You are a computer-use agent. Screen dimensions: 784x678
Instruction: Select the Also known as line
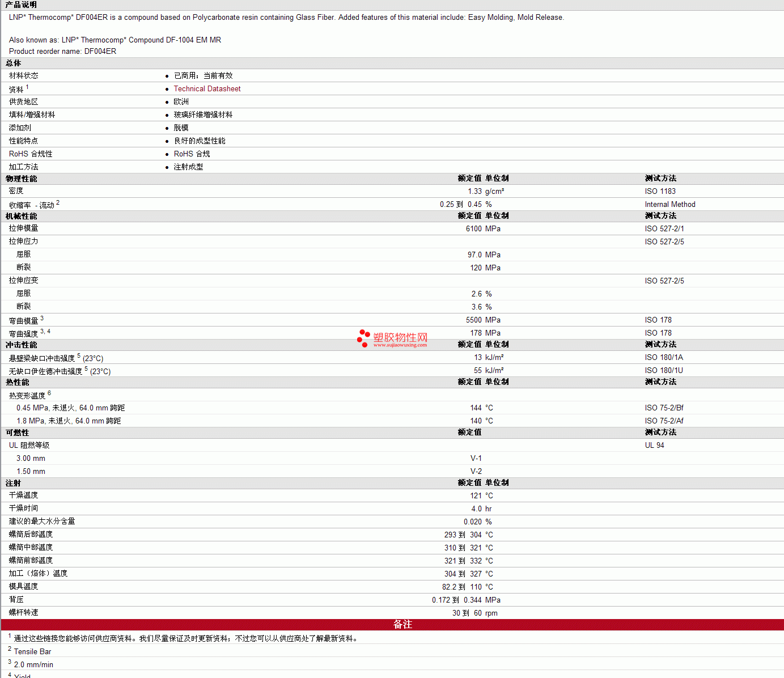coord(115,40)
